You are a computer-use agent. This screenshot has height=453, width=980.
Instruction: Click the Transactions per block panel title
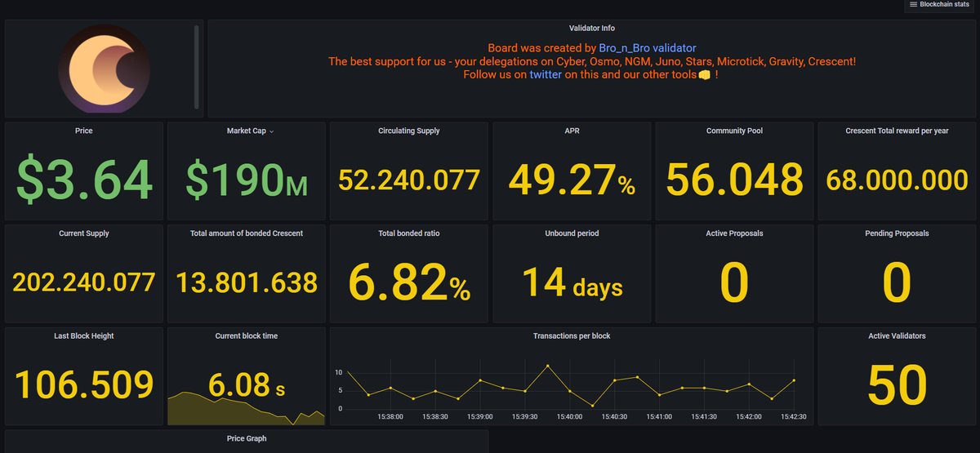coord(572,335)
